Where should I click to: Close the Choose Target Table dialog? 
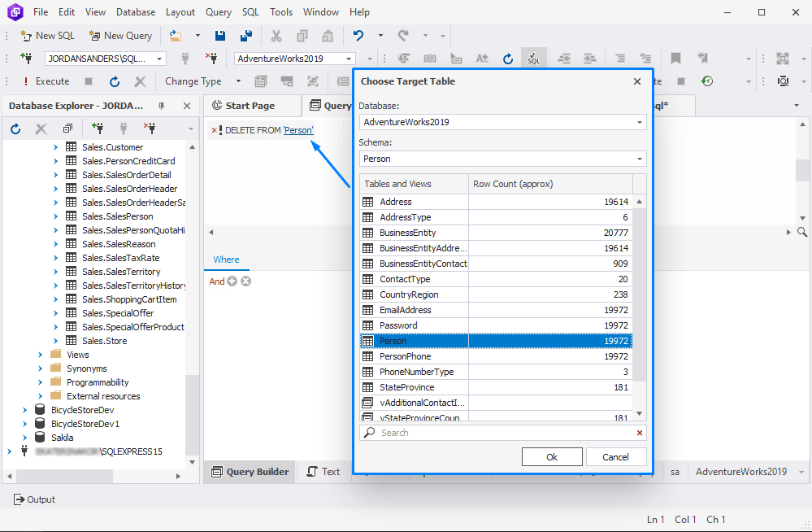coord(637,81)
